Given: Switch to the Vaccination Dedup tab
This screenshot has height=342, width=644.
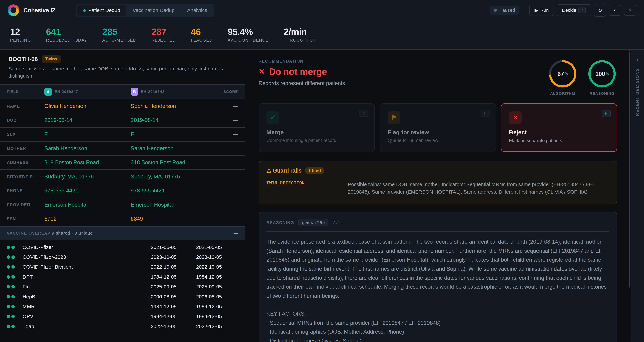Looking at the screenshot, I should tap(153, 10).
